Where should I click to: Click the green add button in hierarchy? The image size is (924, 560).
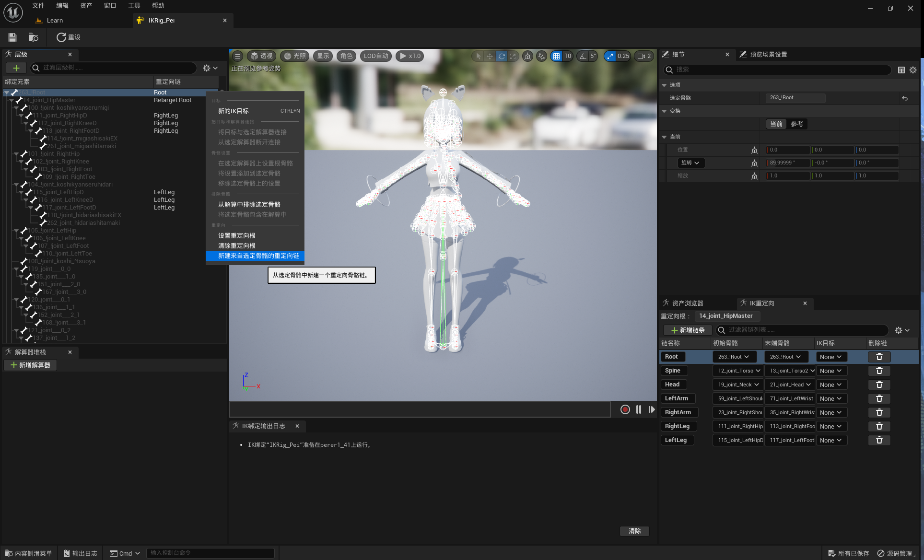[x=16, y=68]
